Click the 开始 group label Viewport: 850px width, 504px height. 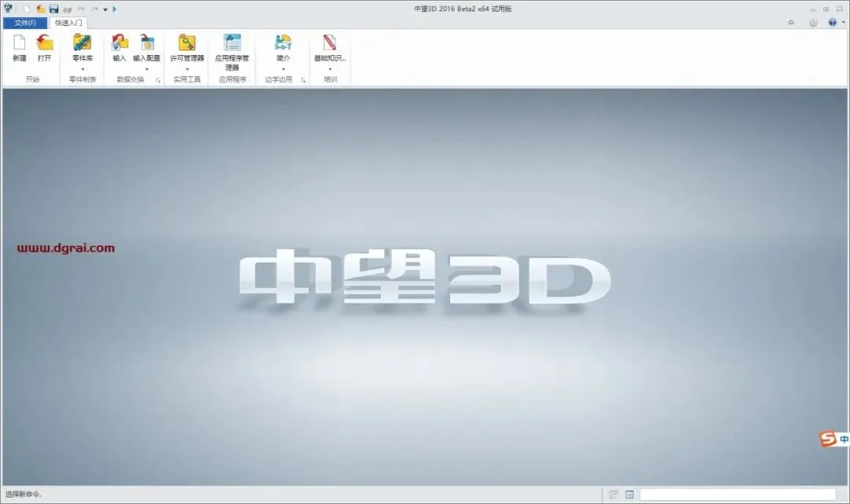point(32,79)
